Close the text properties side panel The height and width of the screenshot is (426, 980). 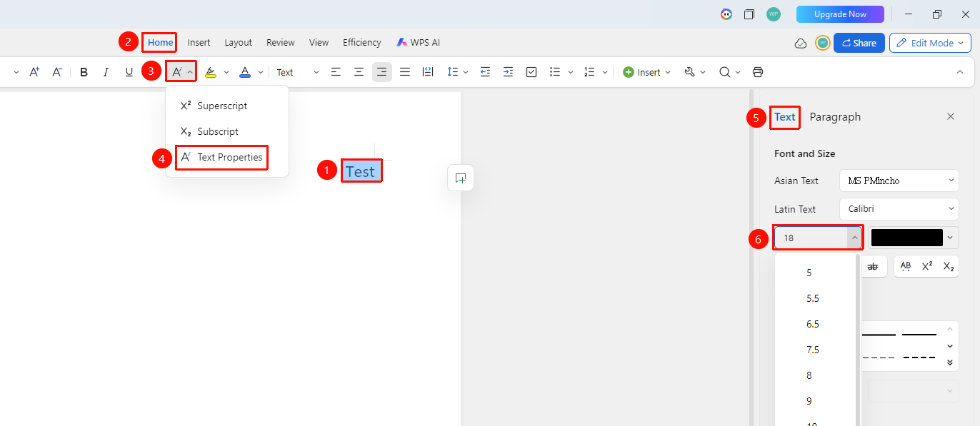(x=951, y=116)
